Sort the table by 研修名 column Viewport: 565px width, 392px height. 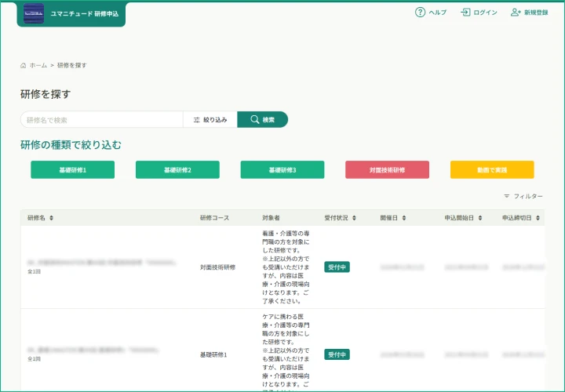click(x=52, y=218)
